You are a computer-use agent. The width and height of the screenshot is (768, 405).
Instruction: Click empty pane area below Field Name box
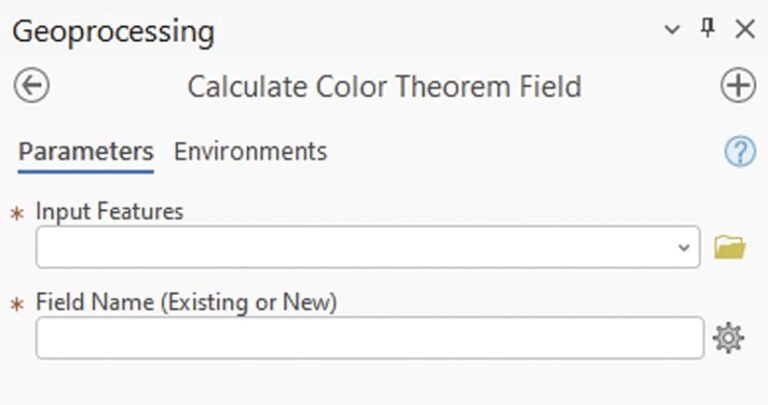(370, 385)
